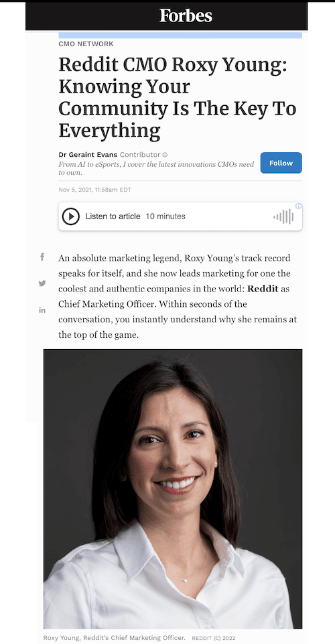Open the CMO Network section
The height and width of the screenshot is (644, 335).
pyautogui.click(x=86, y=44)
